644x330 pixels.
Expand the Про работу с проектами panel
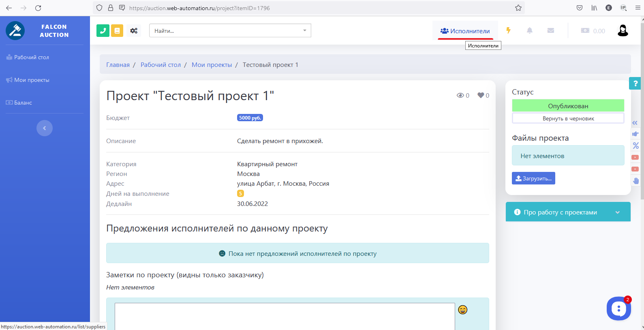click(x=568, y=212)
